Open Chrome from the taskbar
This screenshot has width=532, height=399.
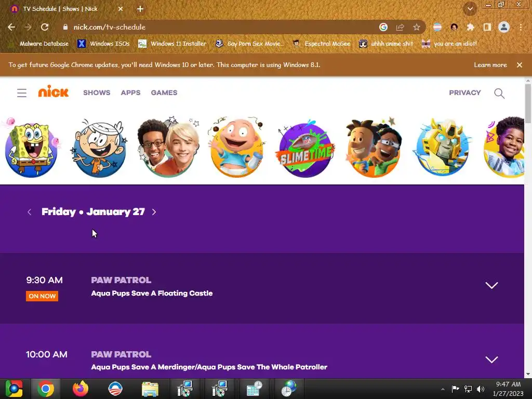pyautogui.click(x=46, y=389)
